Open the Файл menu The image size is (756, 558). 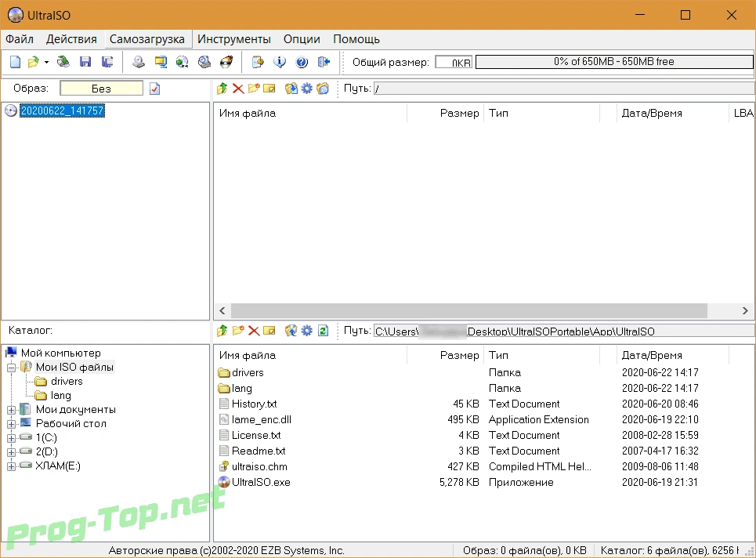pyautogui.click(x=20, y=39)
